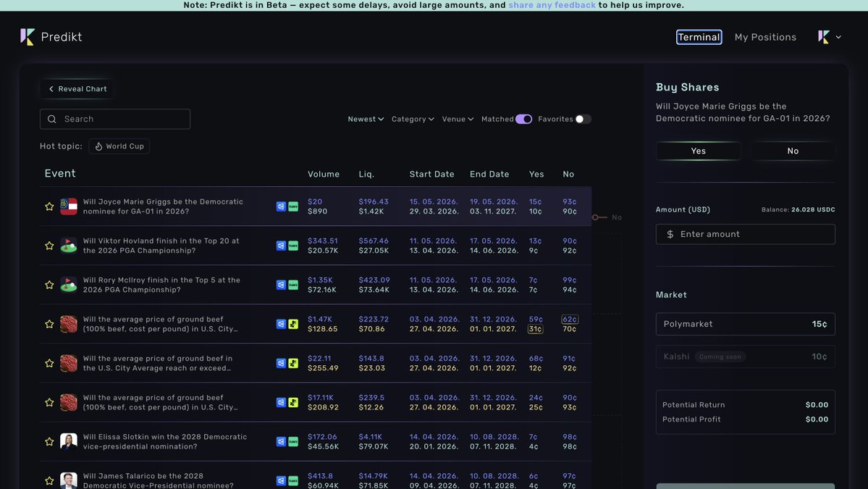Click the James Talarico portrait thumbnail
Image resolution: width=868 pixels, height=489 pixels.
tap(69, 480)
